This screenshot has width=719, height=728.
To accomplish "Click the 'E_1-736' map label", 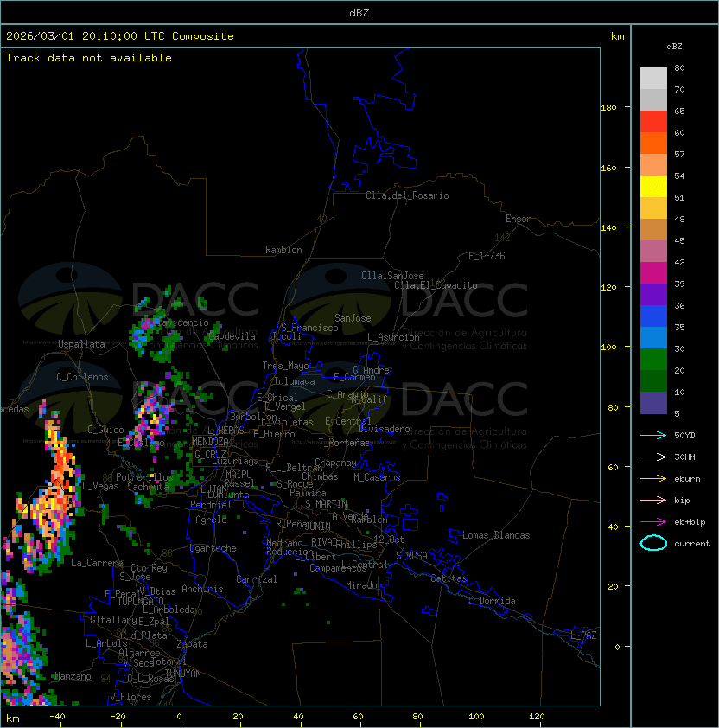I will [487, 256].
